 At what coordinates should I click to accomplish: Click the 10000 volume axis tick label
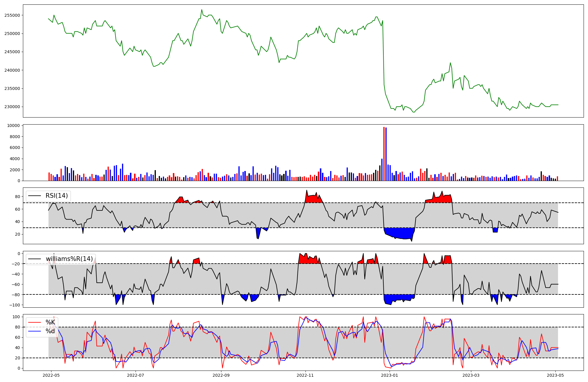click(13, 126)
